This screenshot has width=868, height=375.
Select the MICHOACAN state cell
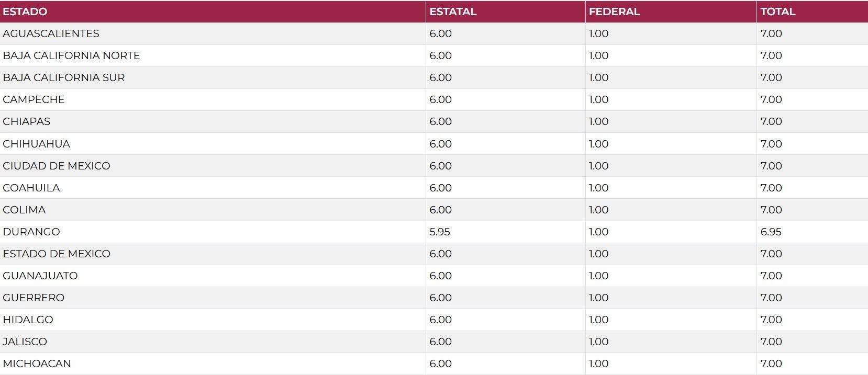coord(37,363)
